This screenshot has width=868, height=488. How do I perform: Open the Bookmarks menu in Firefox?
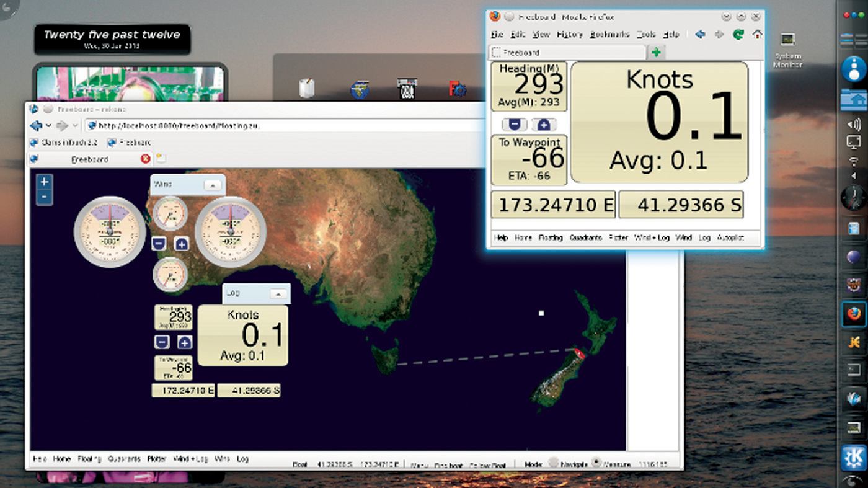tap(609, 35)
